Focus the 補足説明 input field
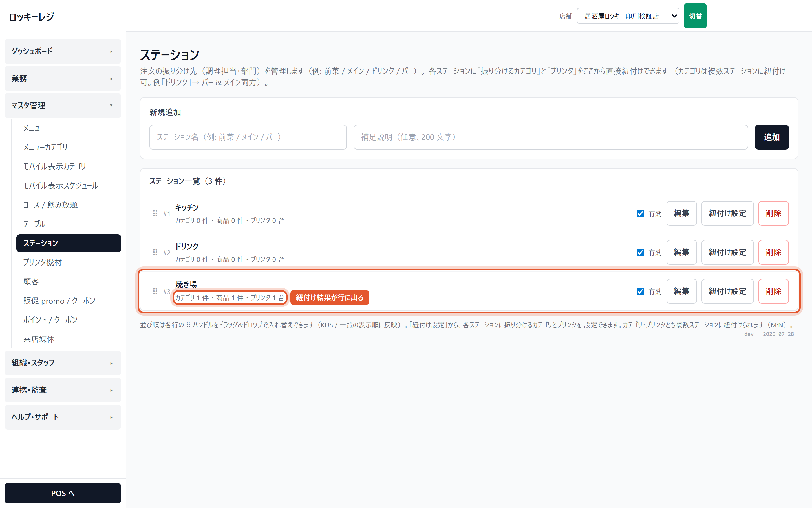This screenshot has height=508, width=812. point(551,137)
